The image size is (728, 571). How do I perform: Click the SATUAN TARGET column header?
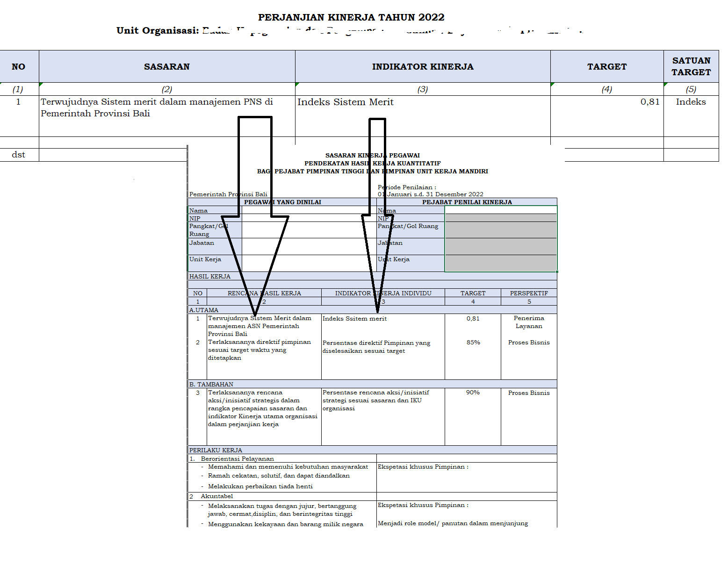[x=691, y=66]
